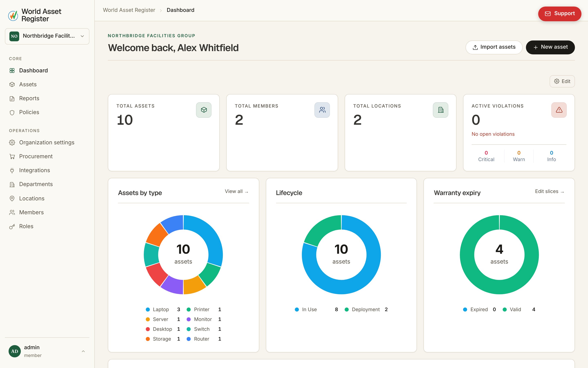
Task: Click No open violations text
Action: coord(493,134)
